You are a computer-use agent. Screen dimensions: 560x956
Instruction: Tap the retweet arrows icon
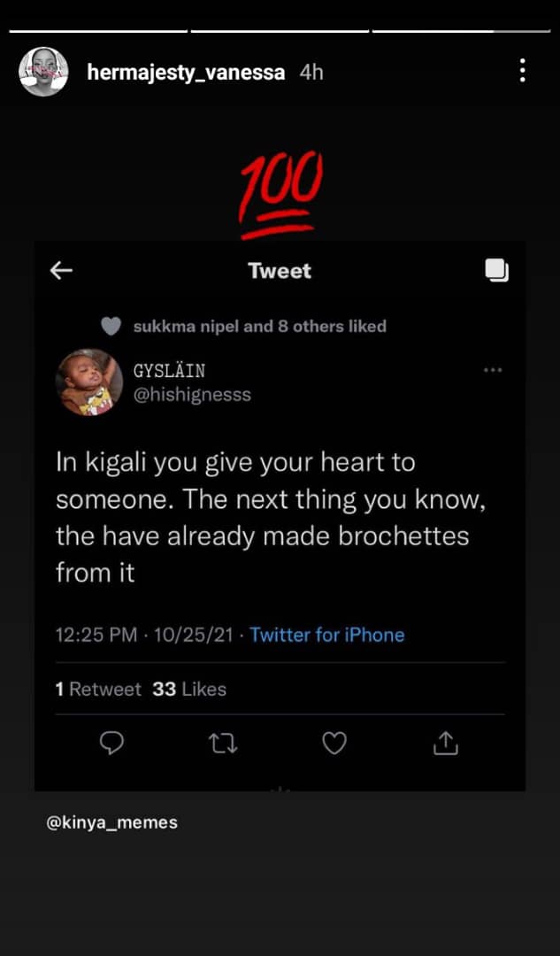pos(223,744)
